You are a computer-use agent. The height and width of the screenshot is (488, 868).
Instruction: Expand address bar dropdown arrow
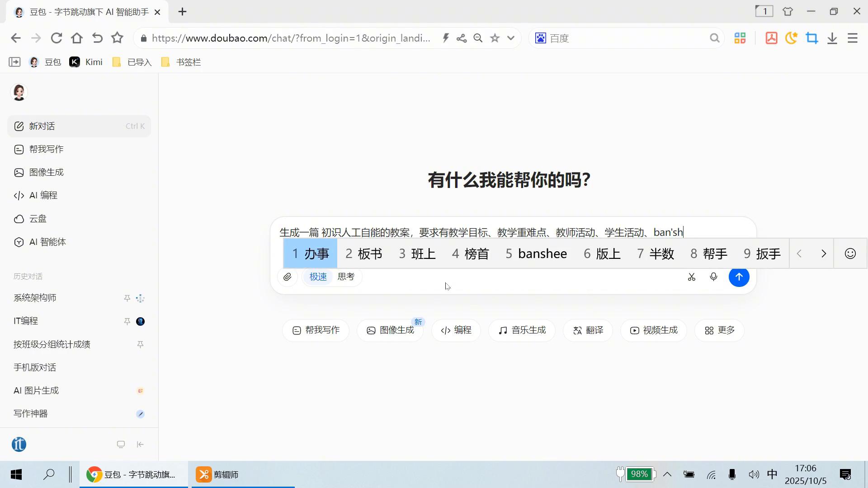click(511, 38)
